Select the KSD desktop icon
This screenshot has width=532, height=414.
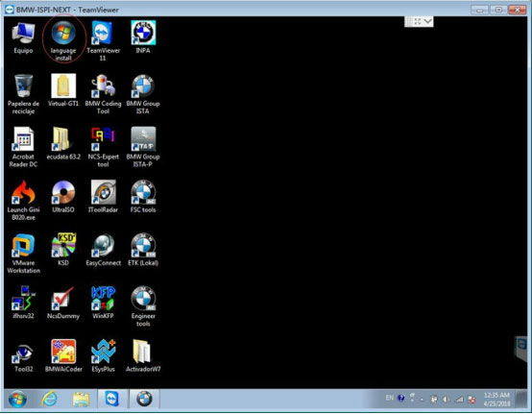tap(63, 250)
